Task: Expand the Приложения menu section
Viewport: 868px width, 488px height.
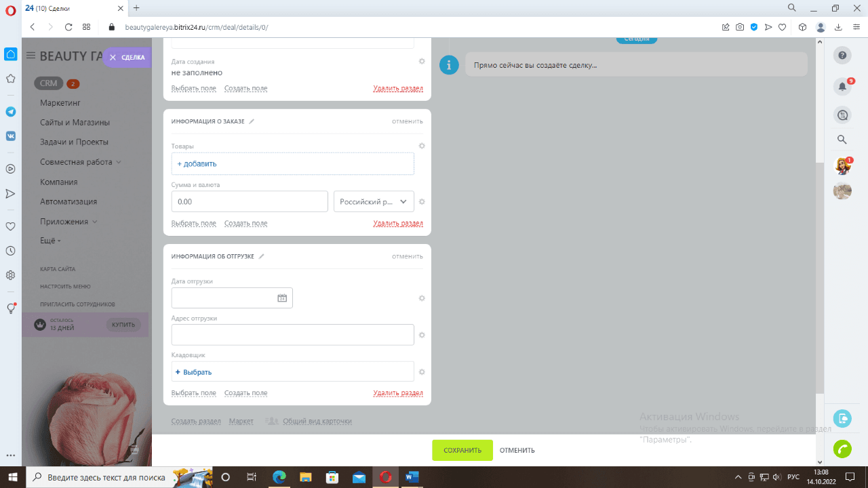Action: [68, 222]
